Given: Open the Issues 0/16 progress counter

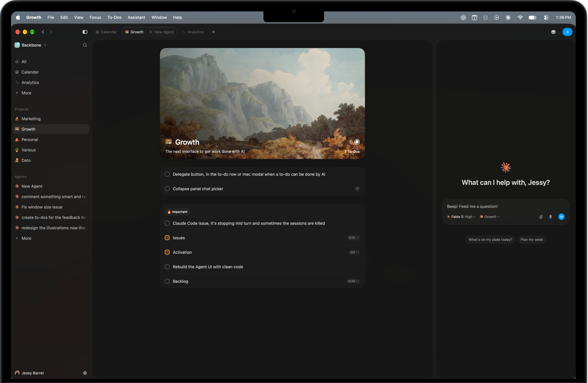Looking at the screenshot, I should (x=354, y=237).
